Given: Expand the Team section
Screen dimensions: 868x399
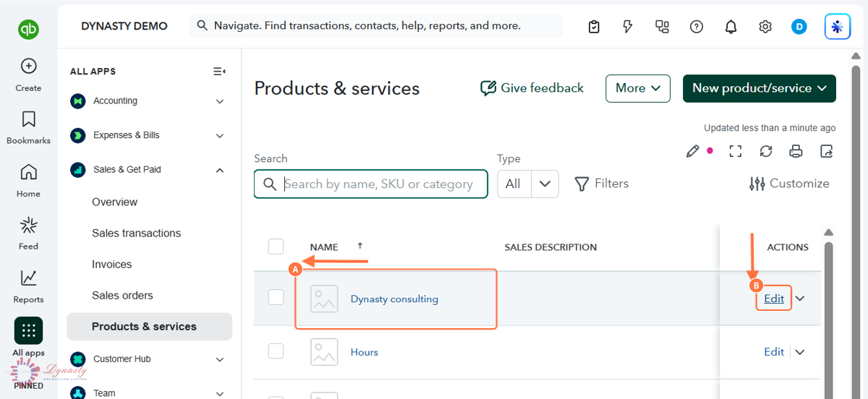Looking at the screenshot, I should click(x=220, y=393).
